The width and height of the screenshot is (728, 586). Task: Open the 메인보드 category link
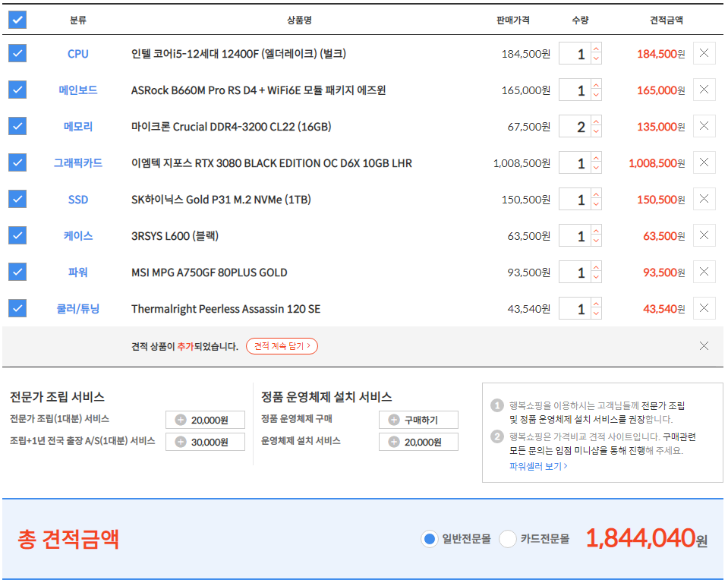(78, 90)
